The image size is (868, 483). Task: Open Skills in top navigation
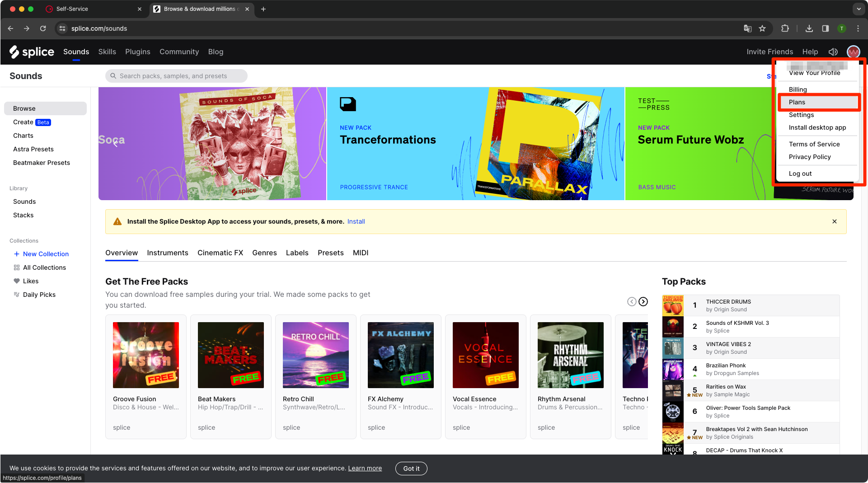click(107, 52)
